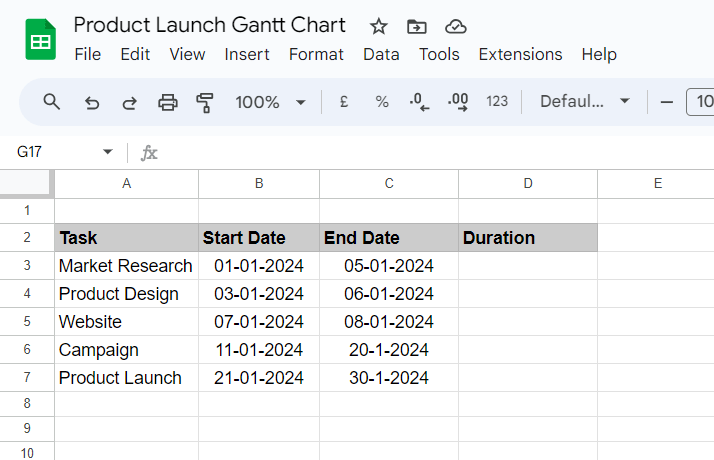
Task: Open the Name Box dropdown arrow
Action: (x=108, y=152)
